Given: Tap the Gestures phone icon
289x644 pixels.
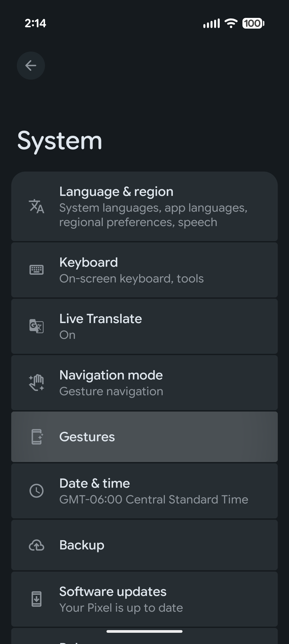Looking at the screenshot, I should pyautogui.click(x=37, y=437).
